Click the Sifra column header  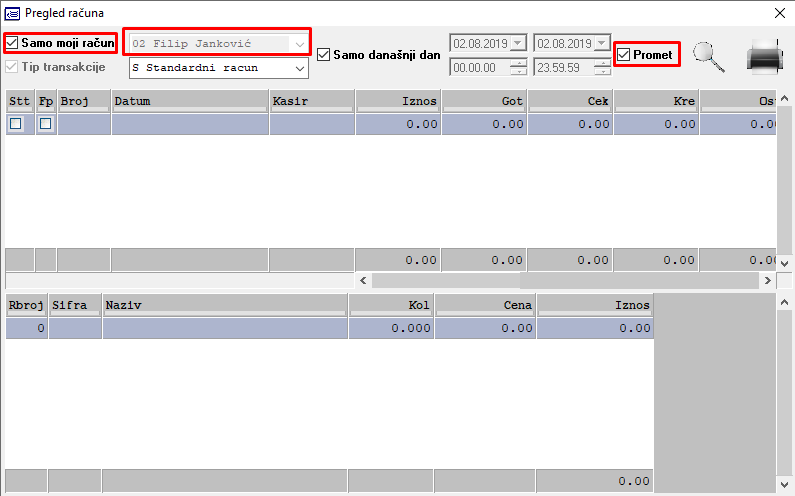[76, 305]
